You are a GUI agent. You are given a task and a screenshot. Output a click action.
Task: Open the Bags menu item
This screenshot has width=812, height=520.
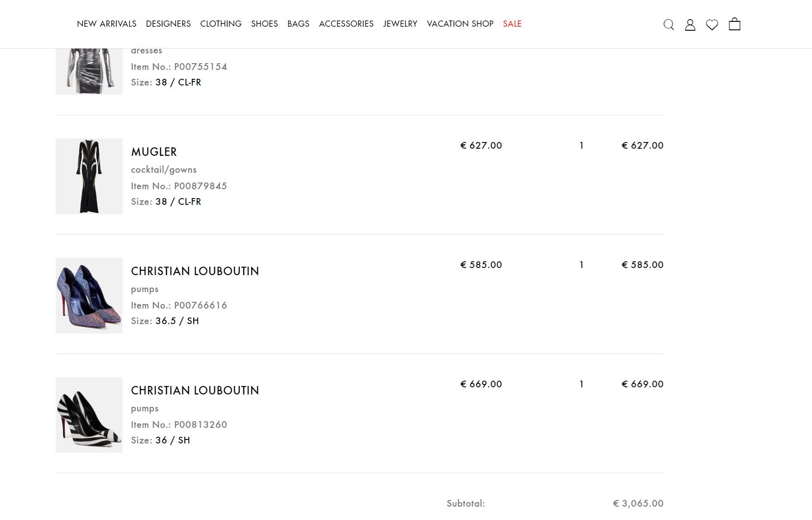[x=298, y=24]
